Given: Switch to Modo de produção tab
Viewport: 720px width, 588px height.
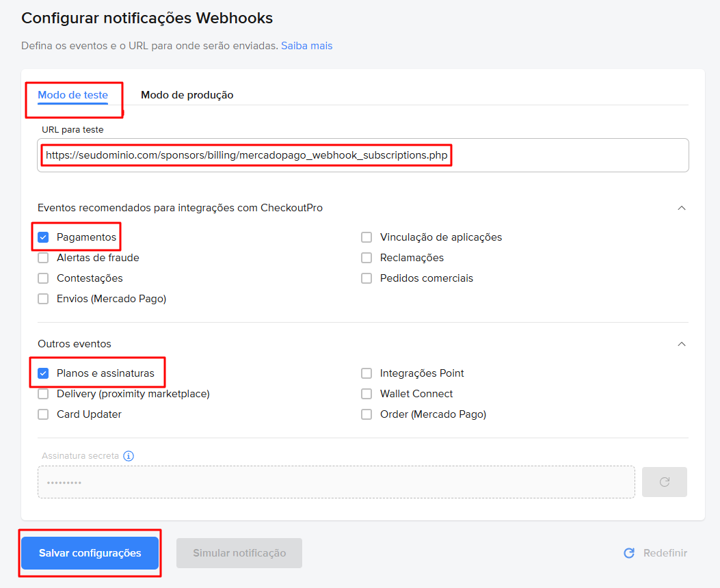Looking at the screenshot, I should click(187, 95).
